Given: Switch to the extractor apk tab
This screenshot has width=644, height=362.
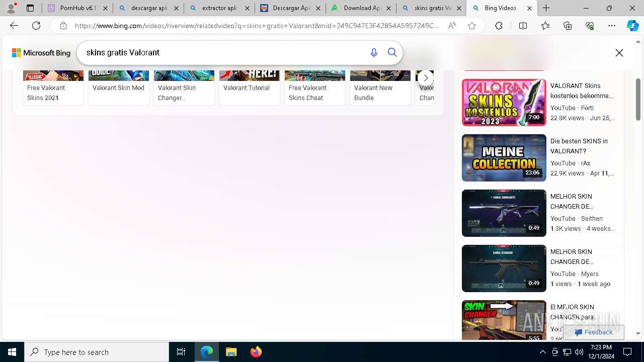Looking at the screenshot, I should click(x=219, y=8).
